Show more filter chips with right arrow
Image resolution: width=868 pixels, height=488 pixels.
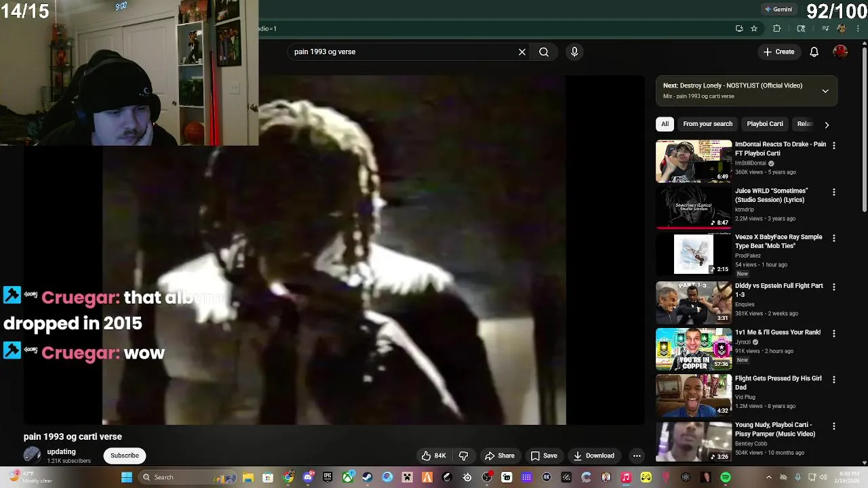coord(827,125)
